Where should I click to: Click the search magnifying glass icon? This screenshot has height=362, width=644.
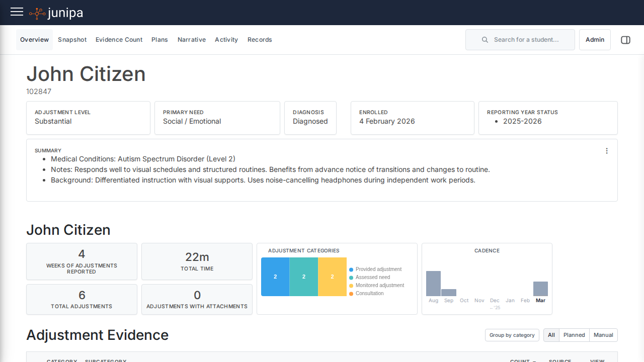point(485,40)
